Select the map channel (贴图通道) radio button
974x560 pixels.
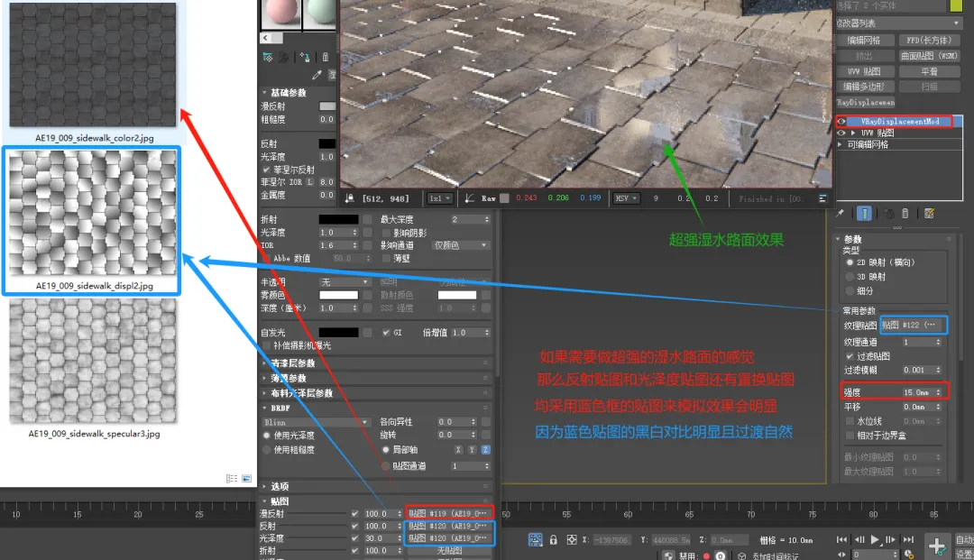tap(386, 465)
